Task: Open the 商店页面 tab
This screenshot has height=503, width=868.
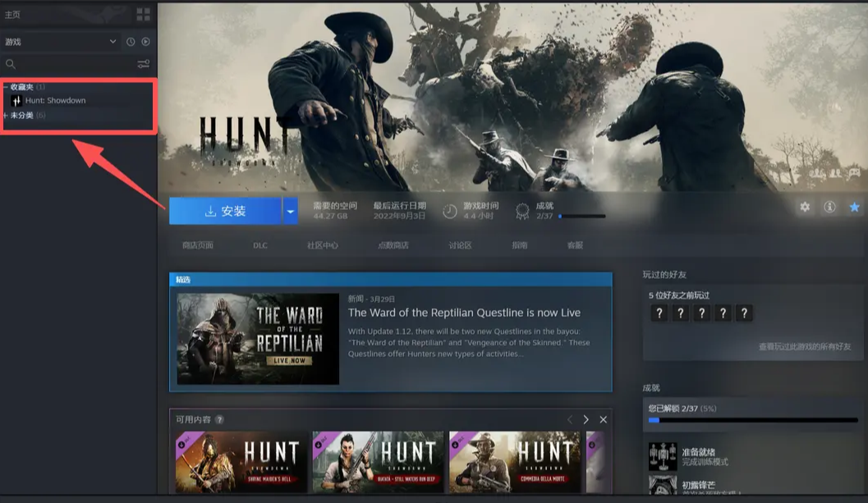Action: pyautogui.click(x=198, y=245)
